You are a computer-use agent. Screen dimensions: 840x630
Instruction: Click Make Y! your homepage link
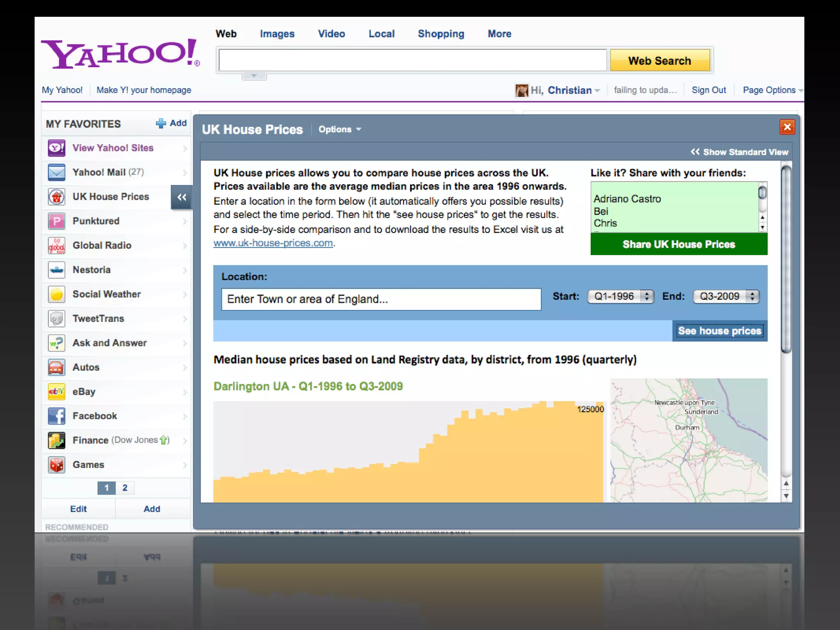click(x=144, y=90)
